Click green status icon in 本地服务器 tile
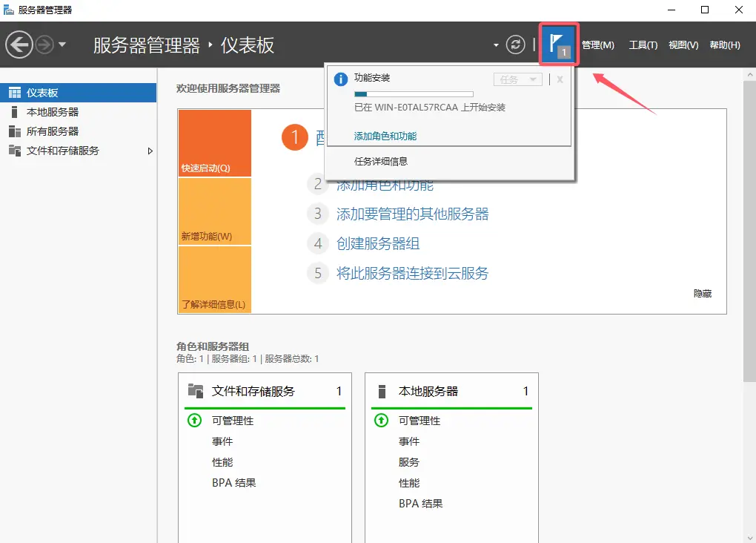Screen dimensions: 756x543 point(381,421)
